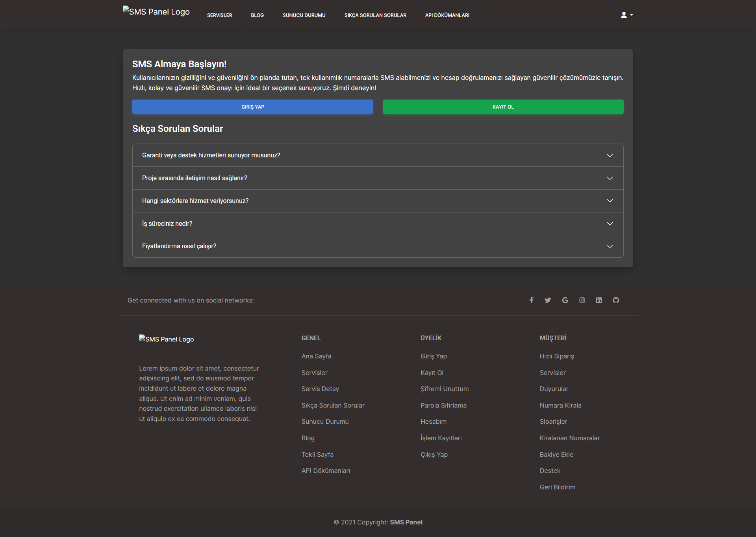
Task: Click the SMS Panel logo in header
Action: point(156,11)
